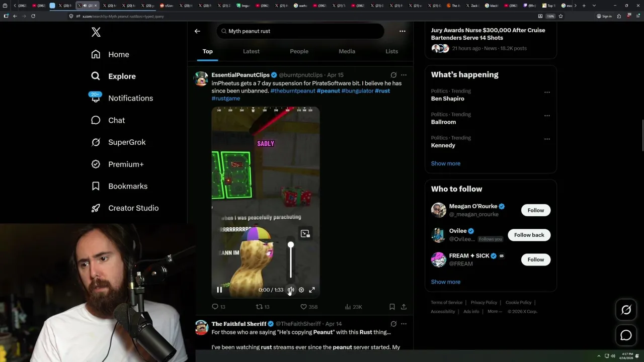644x362 pixels.
Task: Open Ballroom trending topic
Action: coord(443,122)
